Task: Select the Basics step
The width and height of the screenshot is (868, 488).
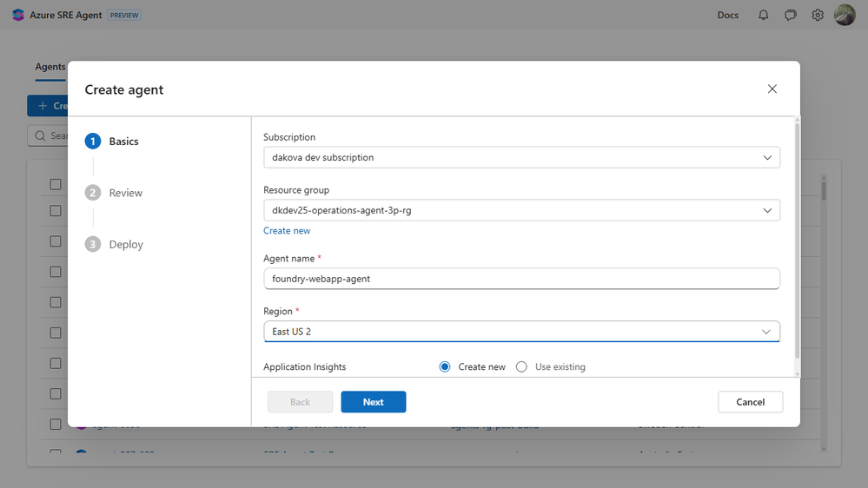Action: coord(112,141)
